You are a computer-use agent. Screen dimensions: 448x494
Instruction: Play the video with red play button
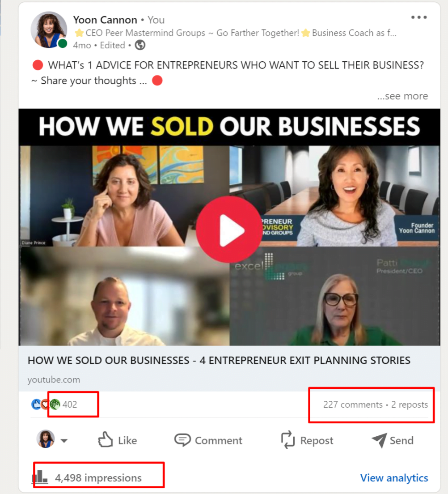point(229,230)
